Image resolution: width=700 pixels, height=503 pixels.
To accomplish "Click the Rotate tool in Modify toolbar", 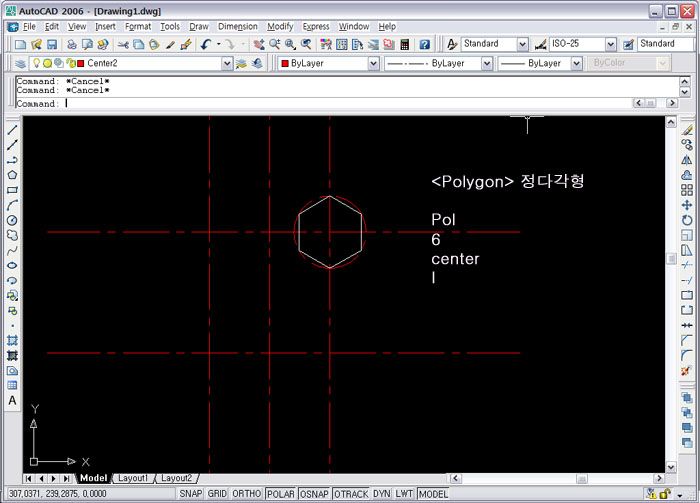I will click(x=687, y=220).
